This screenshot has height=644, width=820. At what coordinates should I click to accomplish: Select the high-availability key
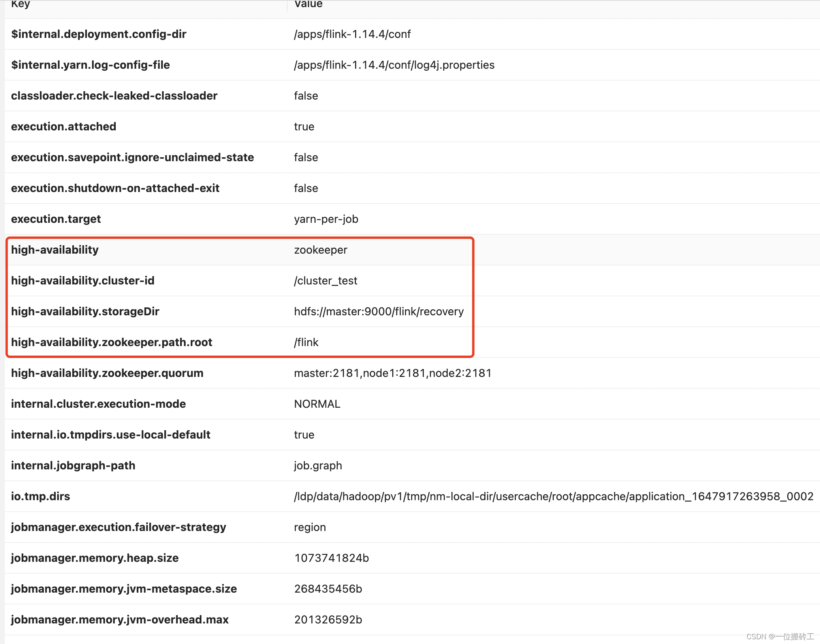tap(55, 250)
